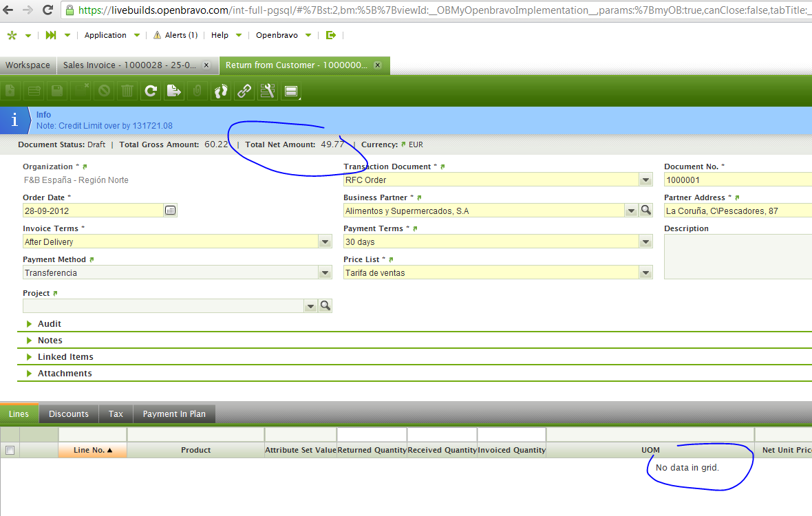Click the Project search magnifier icon
The height and width of the screenshot is (516, 812).
tap(325, 305)
